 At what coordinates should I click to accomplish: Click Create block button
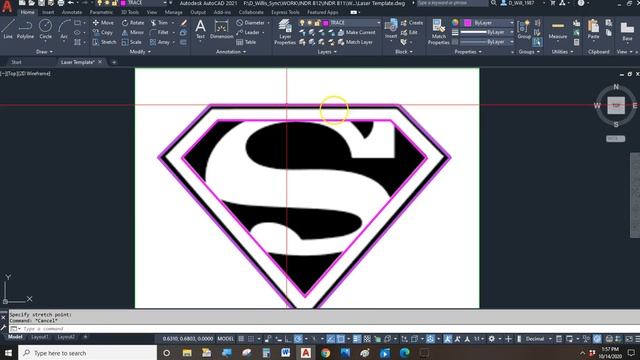[412, 23]
